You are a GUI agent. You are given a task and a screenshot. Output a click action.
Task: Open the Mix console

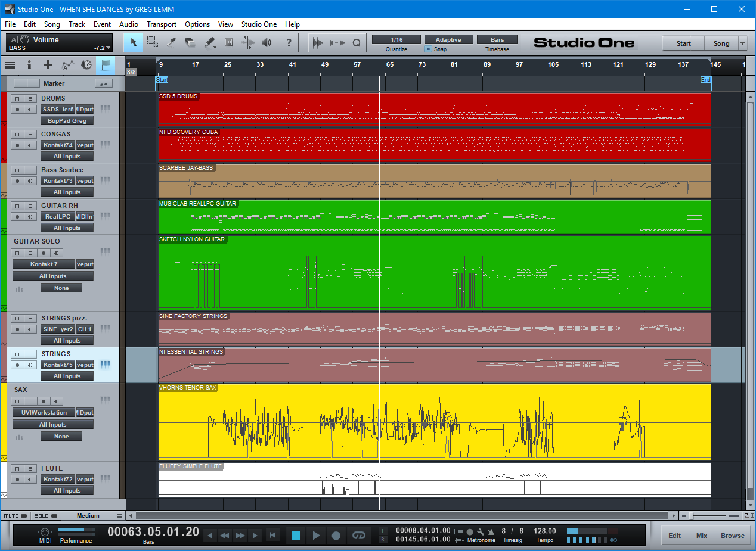pos(702,536)
